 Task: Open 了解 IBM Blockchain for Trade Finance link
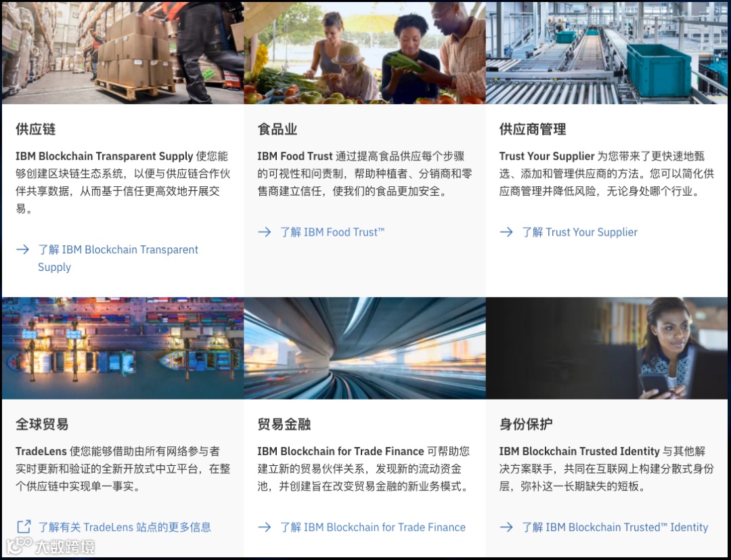[372, 527]
